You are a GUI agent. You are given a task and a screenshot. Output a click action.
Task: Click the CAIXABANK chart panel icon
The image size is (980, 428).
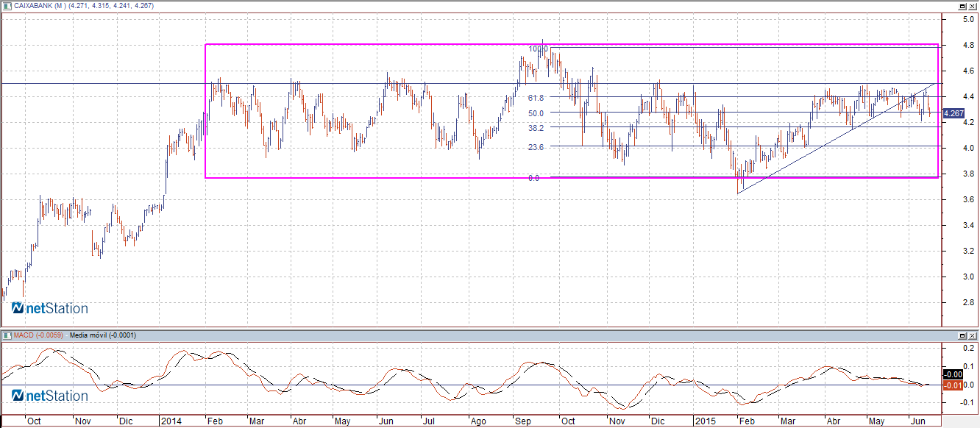[x=6, y=6]
